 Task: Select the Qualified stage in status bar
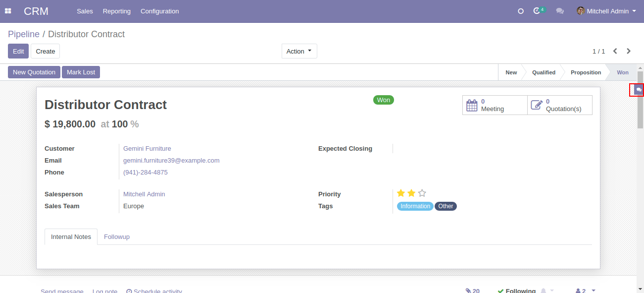point(543,72)
